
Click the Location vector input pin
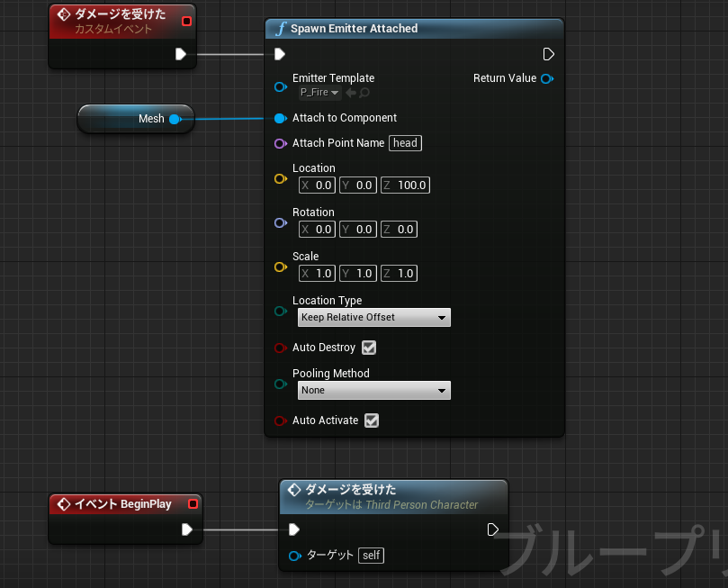(281, 179)
